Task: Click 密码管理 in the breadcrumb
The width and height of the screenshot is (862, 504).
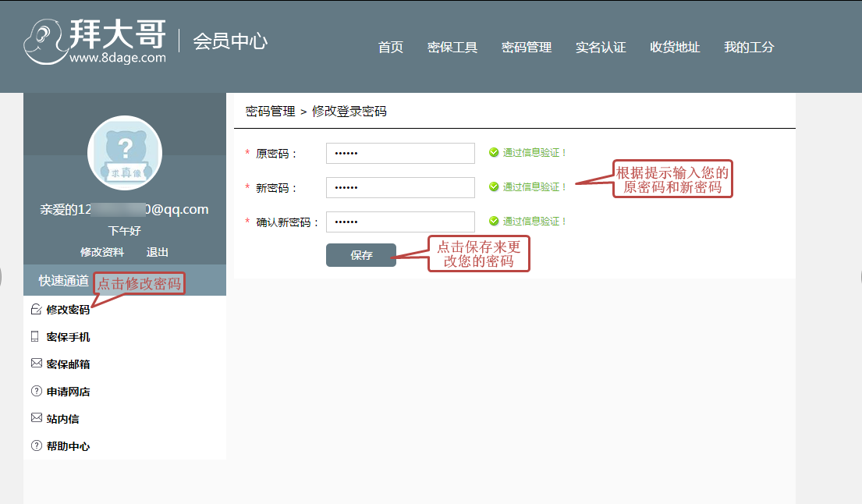Action: point(271,111)
